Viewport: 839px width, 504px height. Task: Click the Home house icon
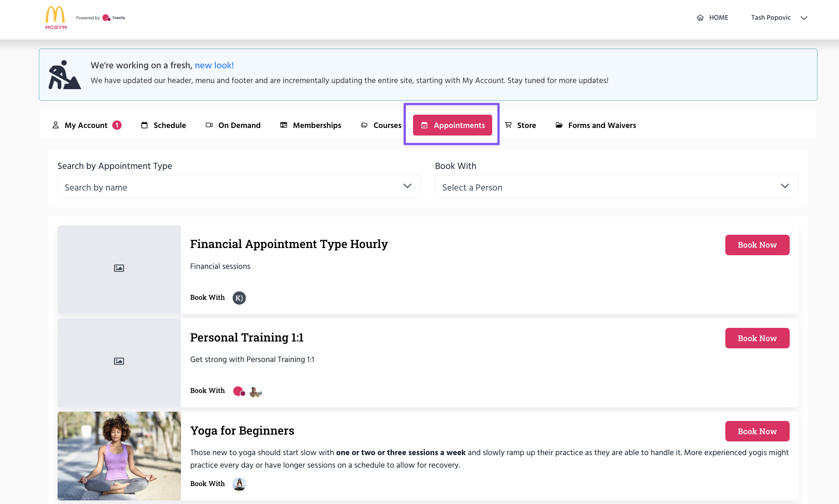[700, 18]
